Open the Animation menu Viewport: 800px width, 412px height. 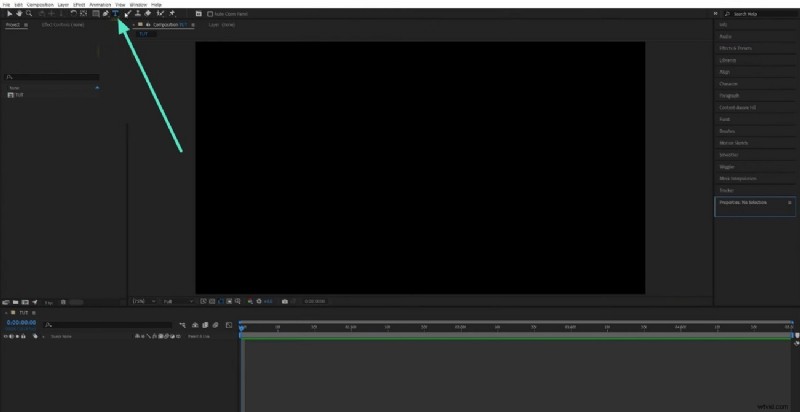[100, 5]
